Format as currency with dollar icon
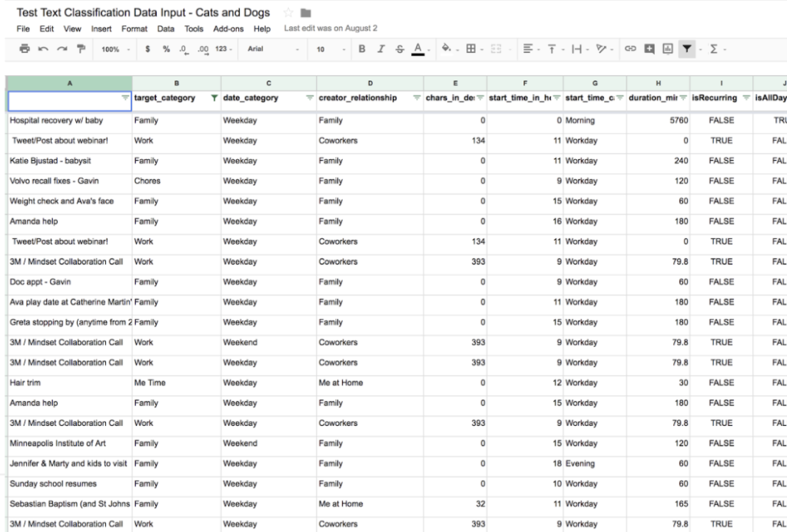This screenshot has width=787, height=532. click(x=148, y=48)
